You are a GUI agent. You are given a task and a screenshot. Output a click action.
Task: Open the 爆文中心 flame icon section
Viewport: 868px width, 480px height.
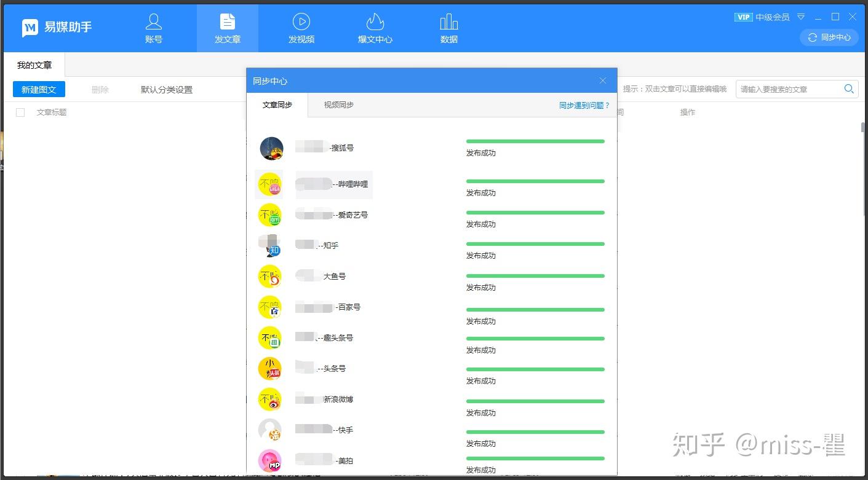(375, 28)
